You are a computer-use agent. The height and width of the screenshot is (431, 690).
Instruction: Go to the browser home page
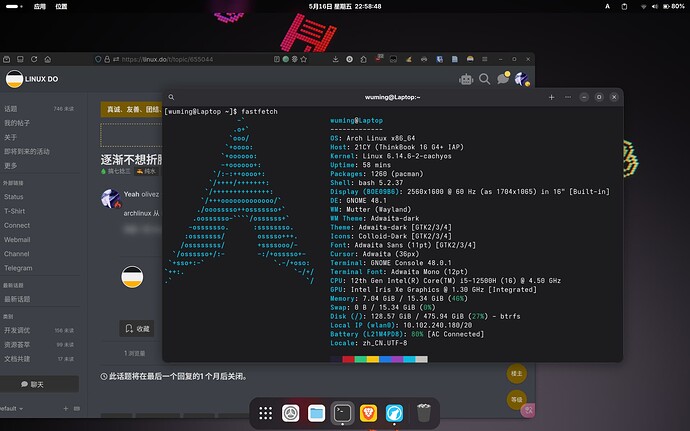click(x=48, y=59)
